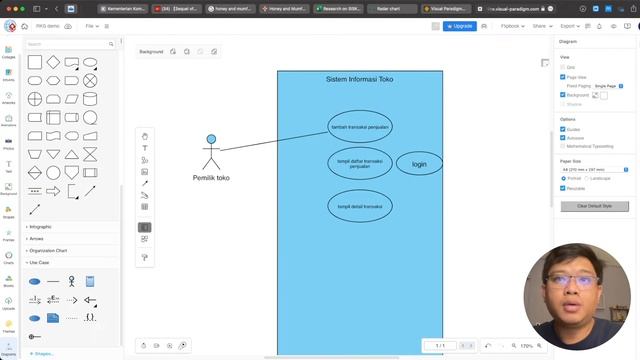Toggle the Page View checkbox
This screenshot has width=640, height=360.
pos(562,77)
